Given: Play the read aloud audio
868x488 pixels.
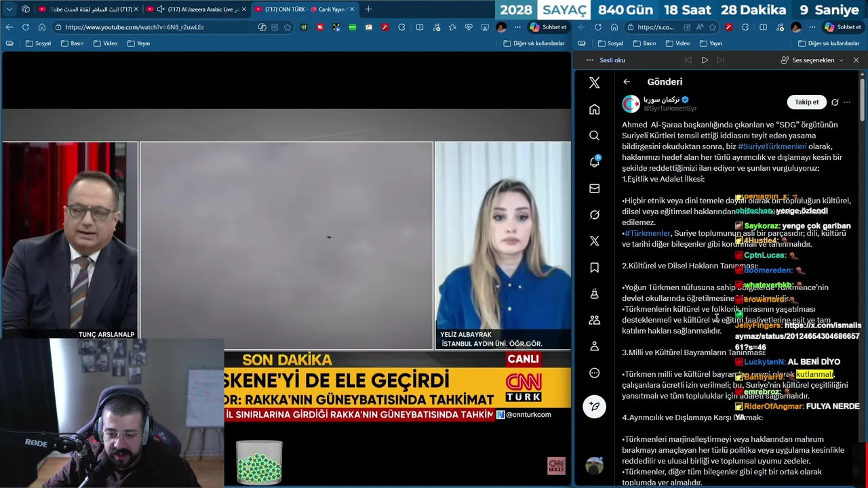Looking at the screenshot, I should pyautogui.click(x=705, y=60).
